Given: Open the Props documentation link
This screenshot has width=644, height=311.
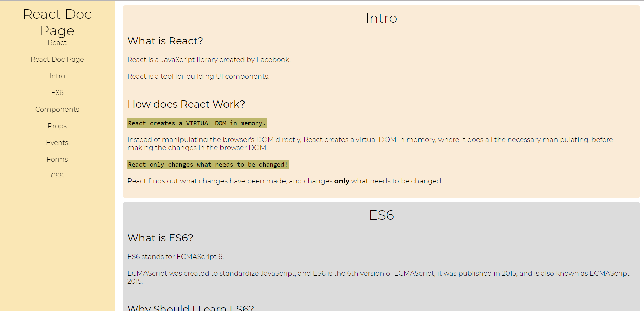Looking at the screenshot, I should tap(57, 126).
